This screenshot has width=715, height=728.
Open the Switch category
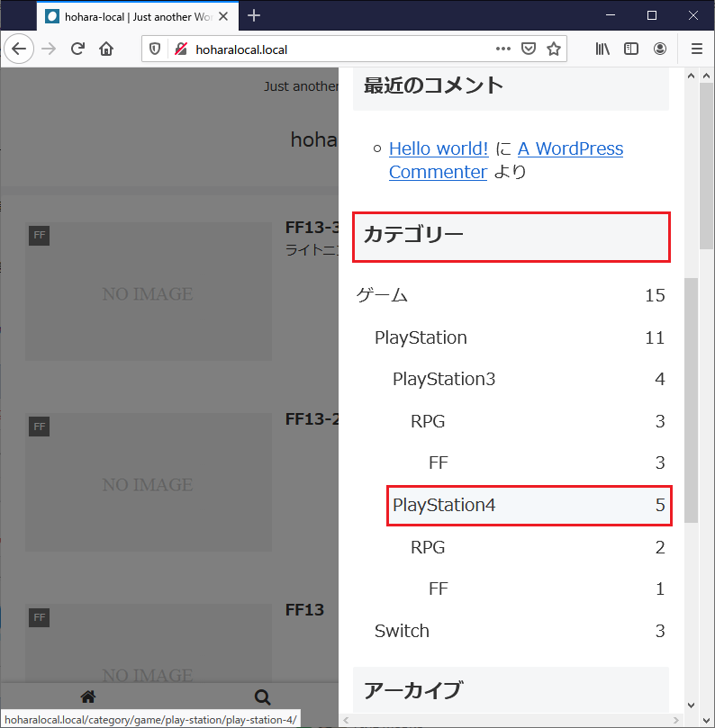coord(402,631)
